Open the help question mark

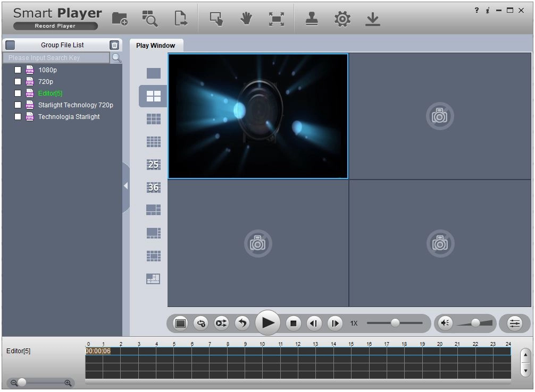point(477,10)
